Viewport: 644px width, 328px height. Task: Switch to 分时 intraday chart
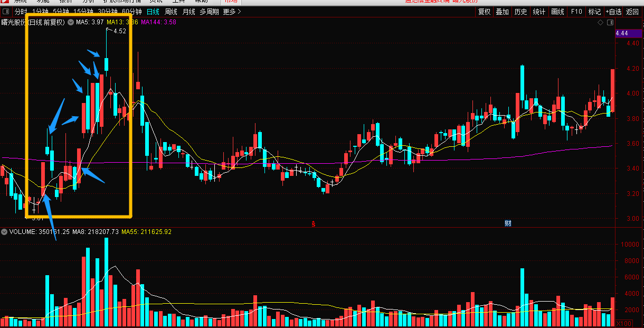coord(21,12)
